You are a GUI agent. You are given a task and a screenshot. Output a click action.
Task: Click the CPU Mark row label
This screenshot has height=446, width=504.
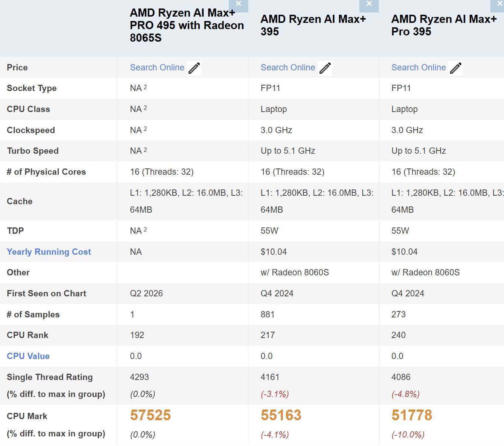tap(27, 416)
